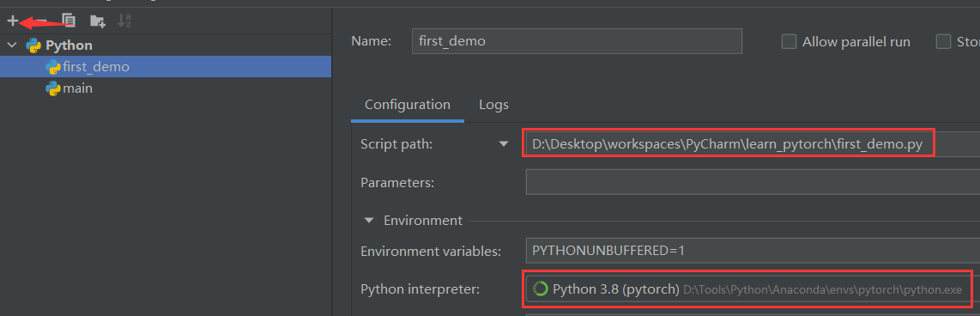Click the Python 3.8 interpreter loading icon
Screen dimensions: 980x316
click(540, 289)
